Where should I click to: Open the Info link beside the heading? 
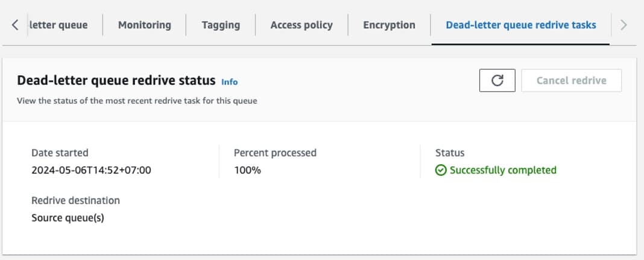pyautogui.click(x=229, y=82)
